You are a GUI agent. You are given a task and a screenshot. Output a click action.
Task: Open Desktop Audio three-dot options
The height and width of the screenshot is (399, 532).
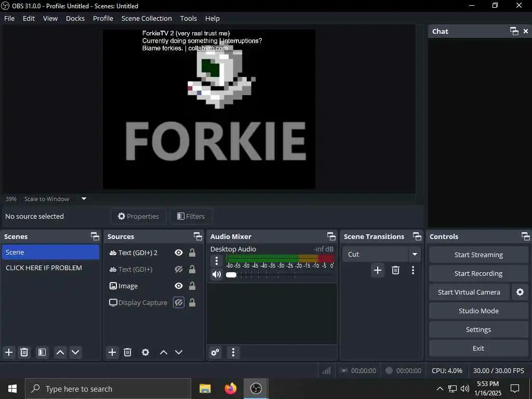click(217, 261)
